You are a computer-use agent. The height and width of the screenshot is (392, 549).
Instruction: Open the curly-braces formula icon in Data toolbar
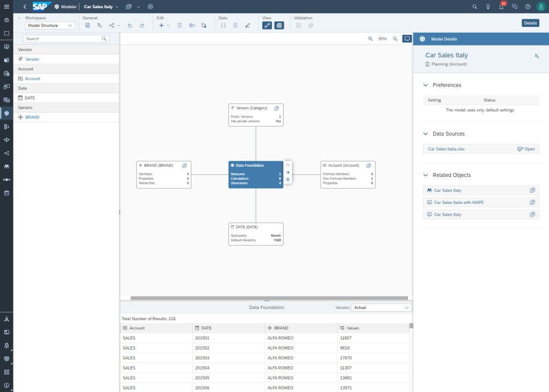pos(223,25)
